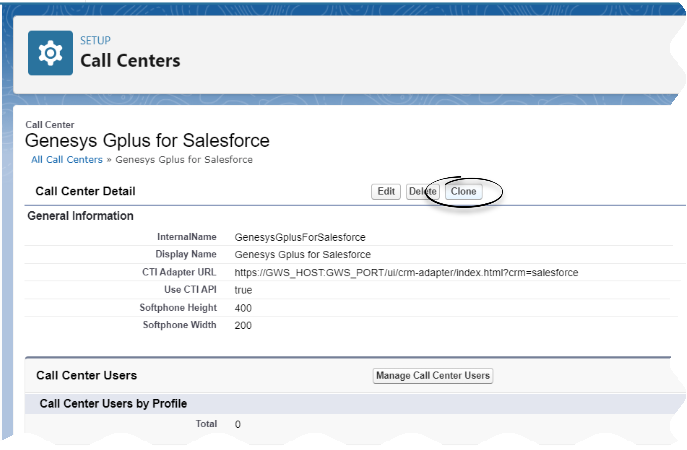The image size is (687, 450).
Task: Click the Genesys Gplus for Salesforce title
Action: tap(146, 141)
